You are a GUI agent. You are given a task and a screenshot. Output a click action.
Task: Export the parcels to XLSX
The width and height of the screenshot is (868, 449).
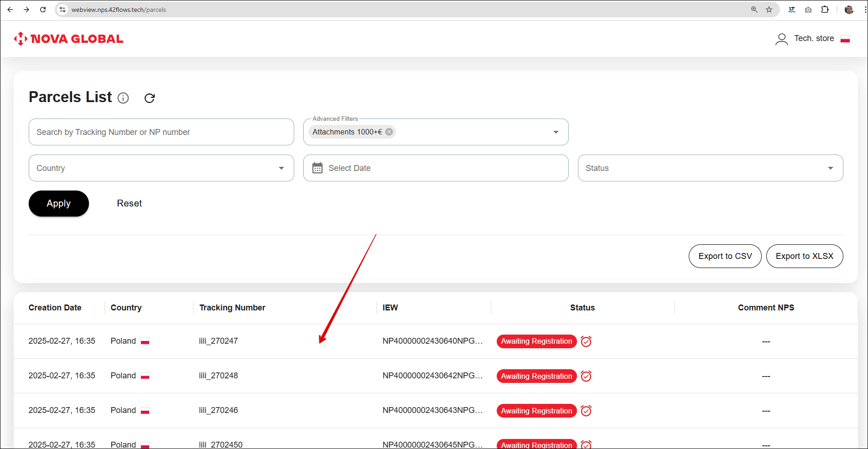click(x=804, y=256)
